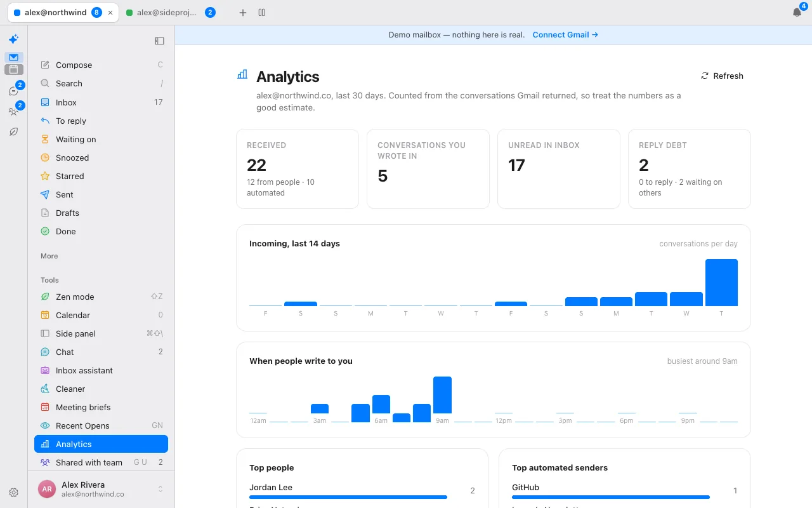Click the split view icon in the tab bar
Viewport: 812px width, 508px height.
point(261,13)
